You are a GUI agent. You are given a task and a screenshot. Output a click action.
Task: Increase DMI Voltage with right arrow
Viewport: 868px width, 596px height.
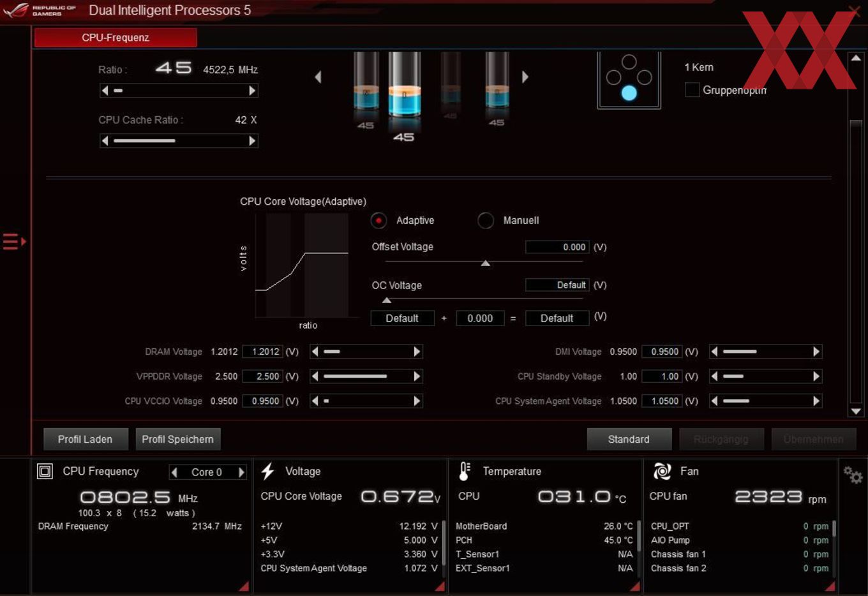coord(816,352)
